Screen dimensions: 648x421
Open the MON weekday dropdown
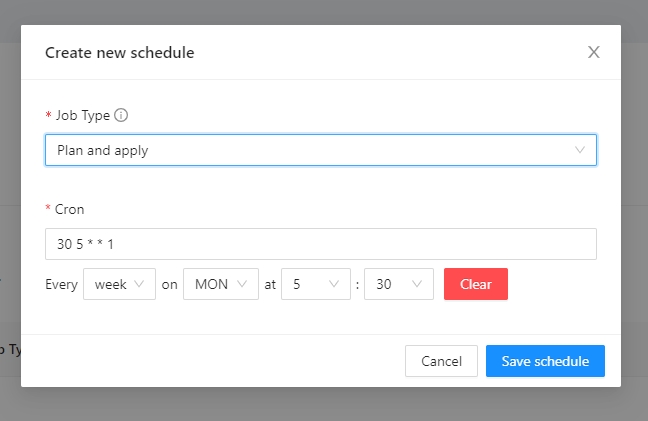pyautogui.click(x=220, y=284)
